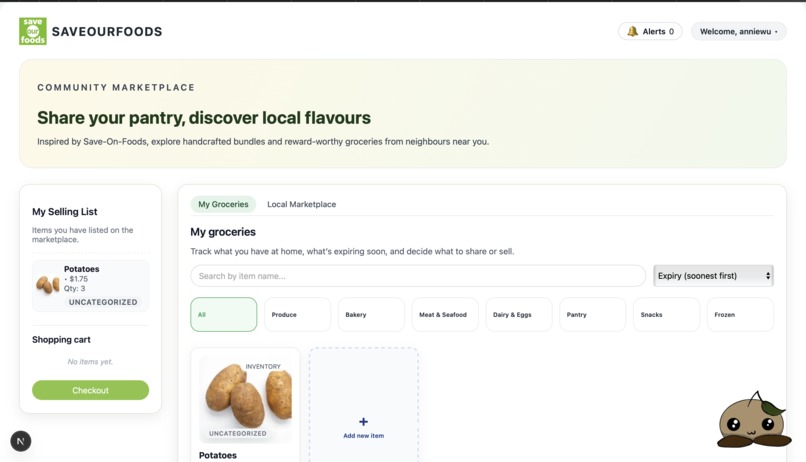The image size is (806, 462).
Task: Click potato thumbnail in My Selling List
Action: pyautogui.click(x=48, y=284)
